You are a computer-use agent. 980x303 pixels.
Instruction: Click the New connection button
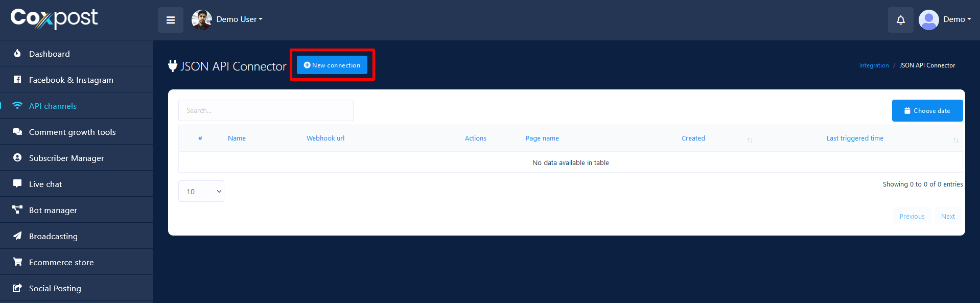coord(332,65)
